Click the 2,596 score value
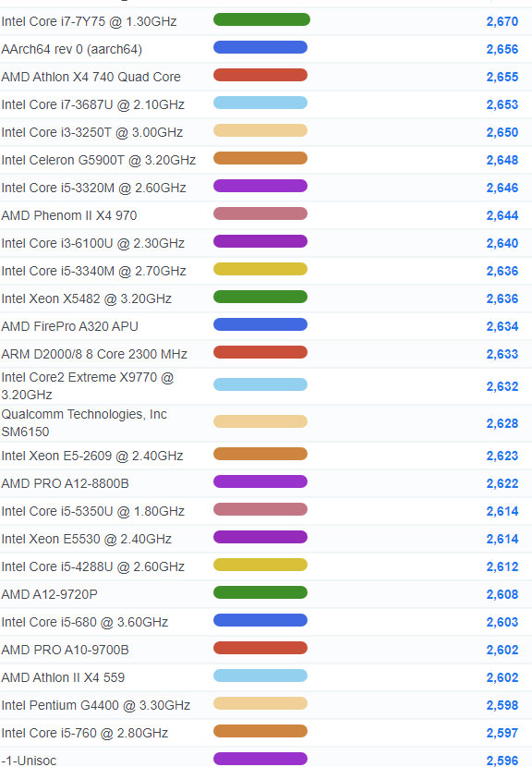 pos(502,761)
